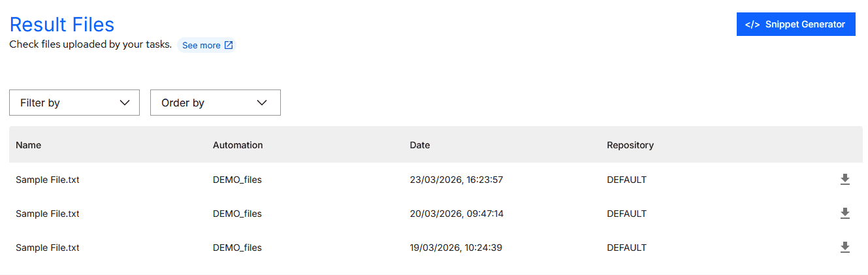Click DEMO_files in the 23/03/2026 row
868x275 pixels.
237,180
